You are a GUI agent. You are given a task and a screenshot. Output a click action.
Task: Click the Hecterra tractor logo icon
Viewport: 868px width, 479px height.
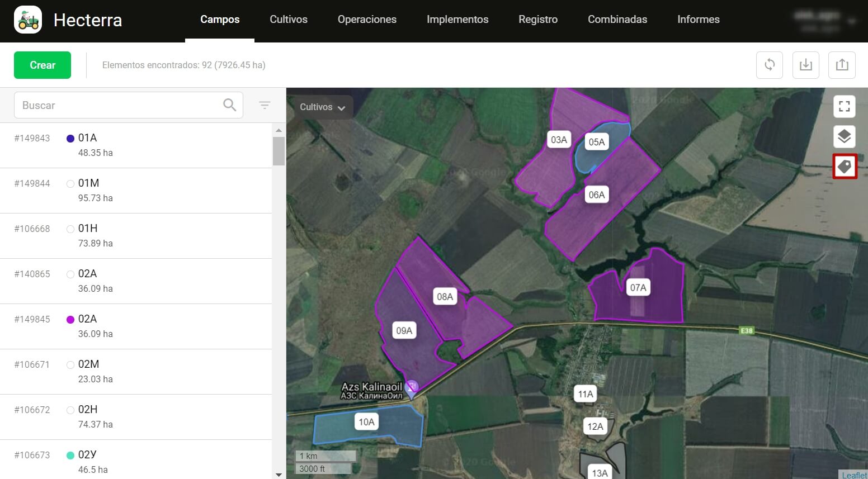pyautogui.click(x=28, y=20)
